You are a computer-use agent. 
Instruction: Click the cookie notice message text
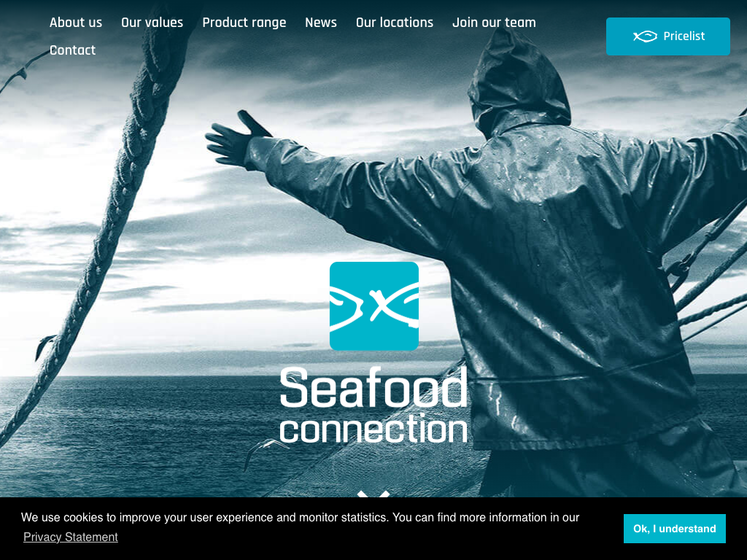coord(300,518)
